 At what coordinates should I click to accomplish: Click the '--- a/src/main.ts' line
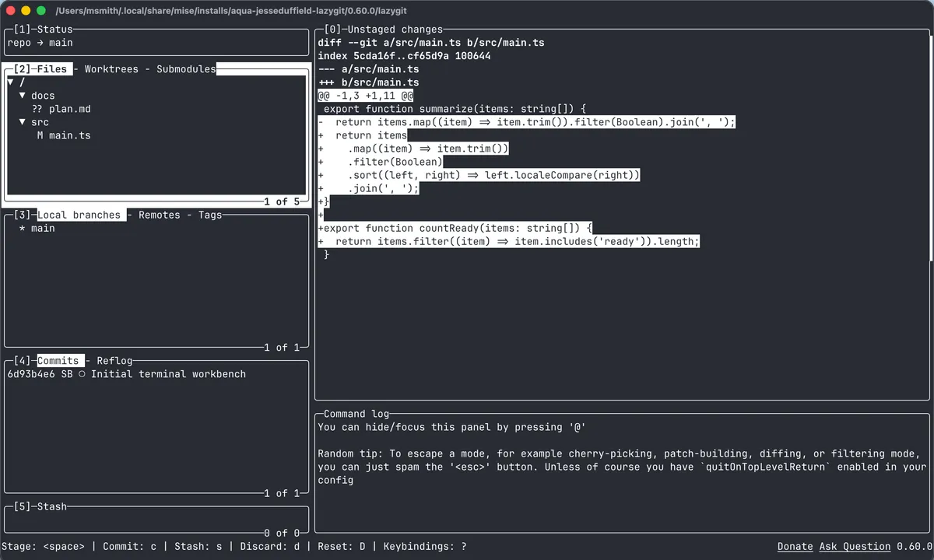click(x=368, y=69)
